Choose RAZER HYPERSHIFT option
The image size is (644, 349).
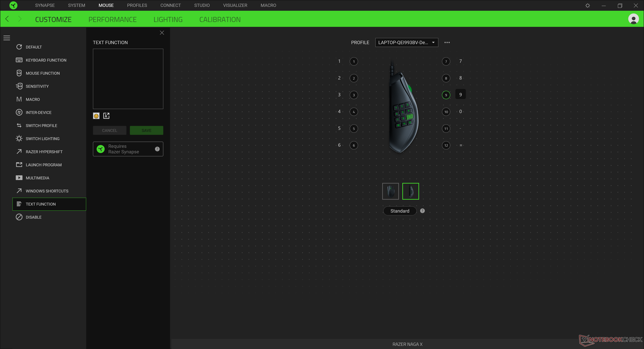pyautogui.click(x=49, y=152)
